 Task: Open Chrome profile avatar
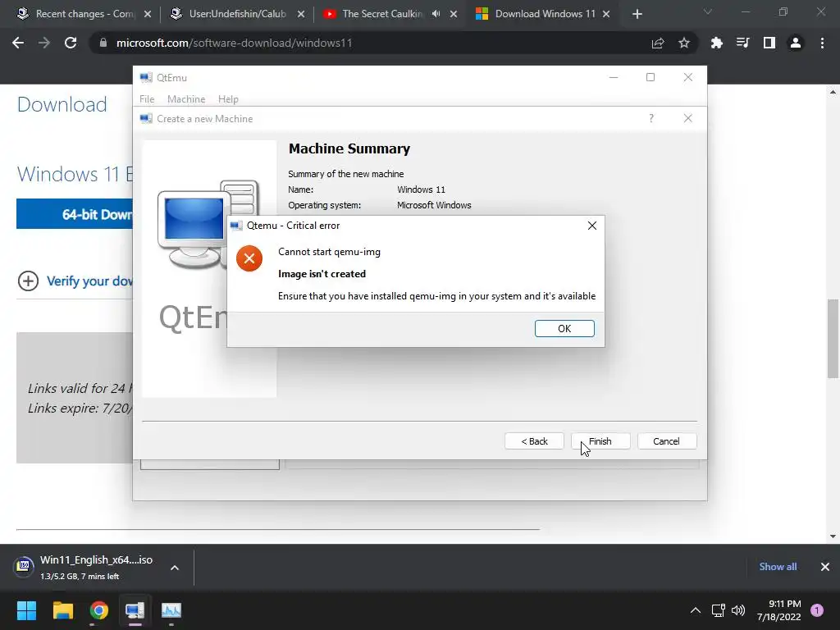pyautogui.click(x=796, y=43)
